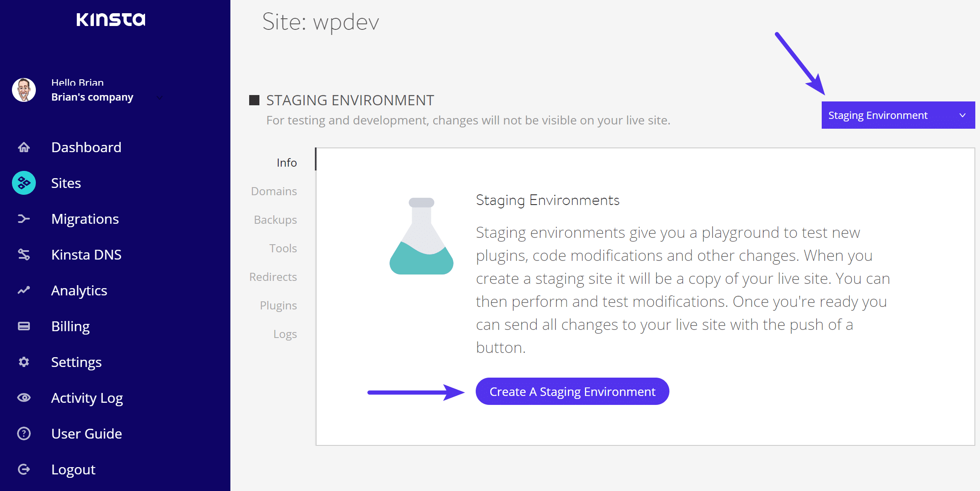This screenshot has height=491, width=980.
Task: Open the User Guide
Action: [87, 433]
